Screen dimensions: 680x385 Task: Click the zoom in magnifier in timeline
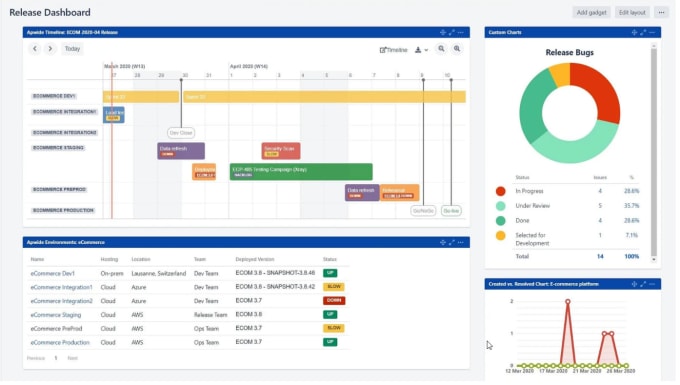pyautogui.click(x=457, y=49)
